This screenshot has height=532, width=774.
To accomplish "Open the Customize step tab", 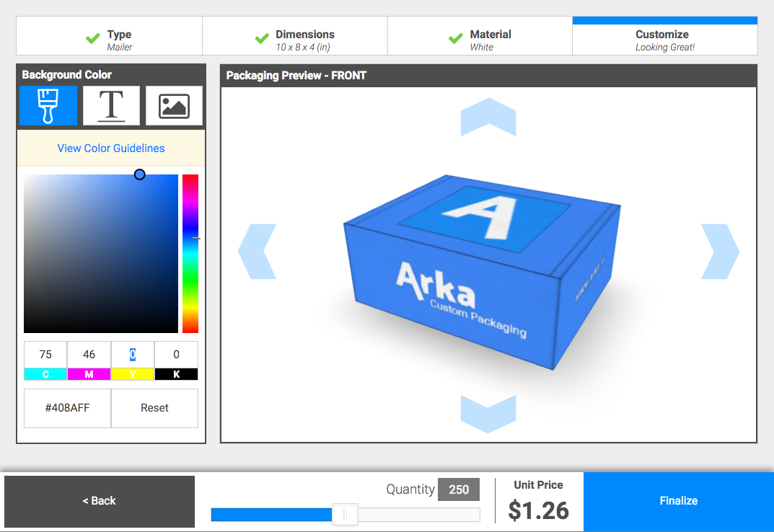I will click(x=665, y=36).
